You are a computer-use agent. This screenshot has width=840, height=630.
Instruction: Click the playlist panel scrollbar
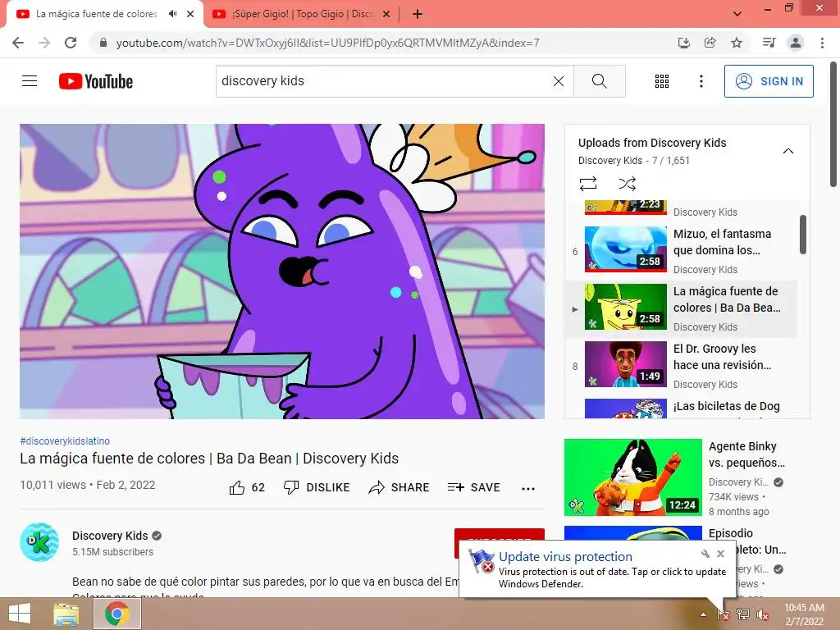[x=802, y=235]
